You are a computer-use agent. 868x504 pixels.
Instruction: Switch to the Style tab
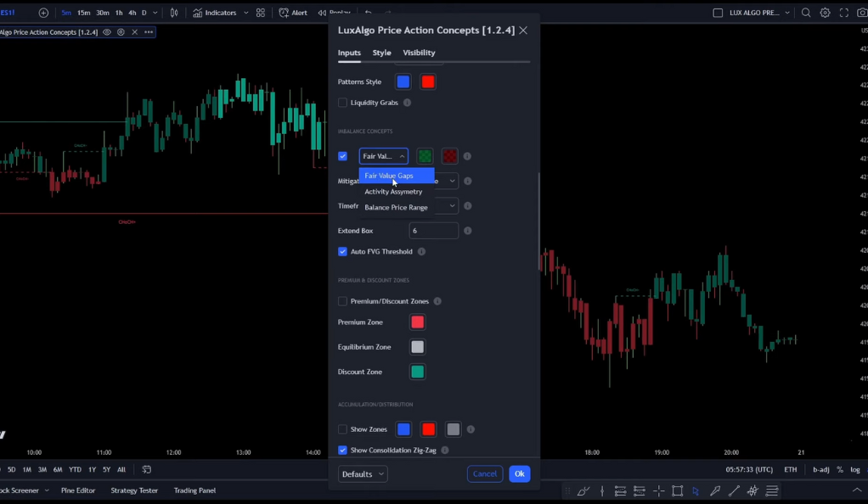(381, 53)
